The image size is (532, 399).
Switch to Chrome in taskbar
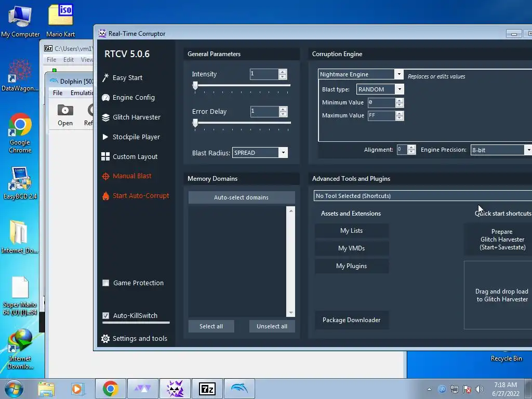[110, 389]
